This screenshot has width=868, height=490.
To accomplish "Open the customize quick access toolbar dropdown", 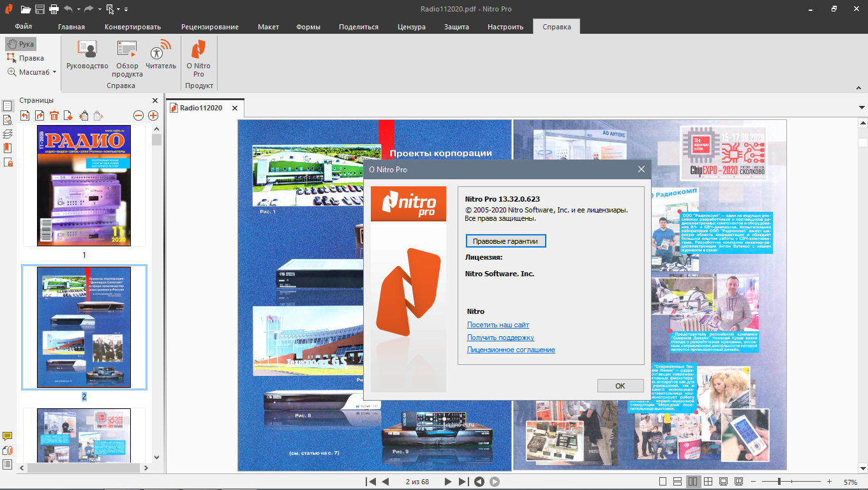I will tap(126, 10).
